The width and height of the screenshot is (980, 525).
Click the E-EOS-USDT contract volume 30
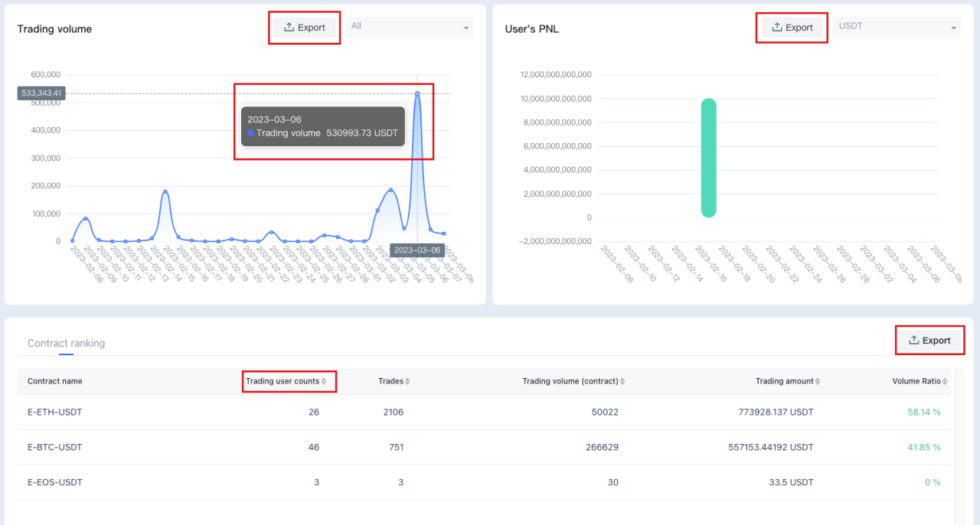tap(613, 483)
